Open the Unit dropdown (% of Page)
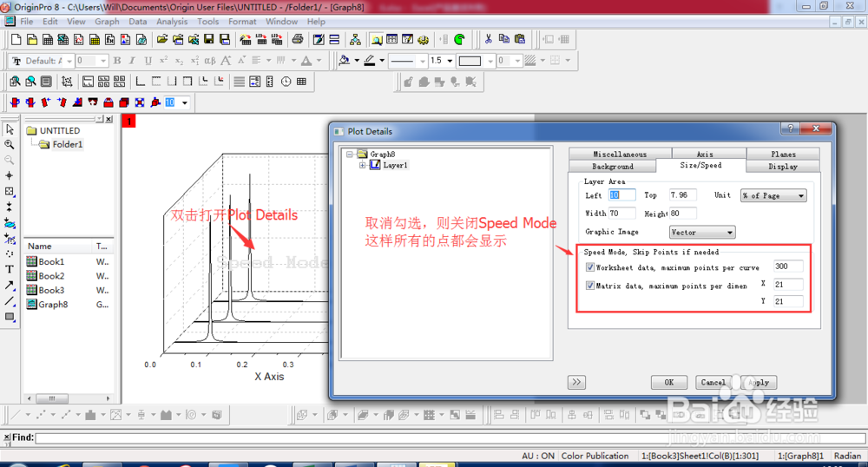868x467 pixels. [773, 195]
